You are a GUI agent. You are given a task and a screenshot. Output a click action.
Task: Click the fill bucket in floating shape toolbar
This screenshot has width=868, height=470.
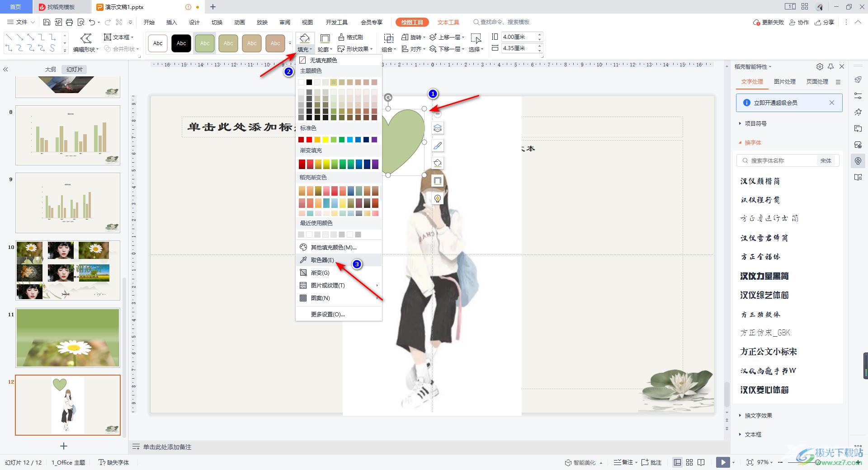click(437, 163)
